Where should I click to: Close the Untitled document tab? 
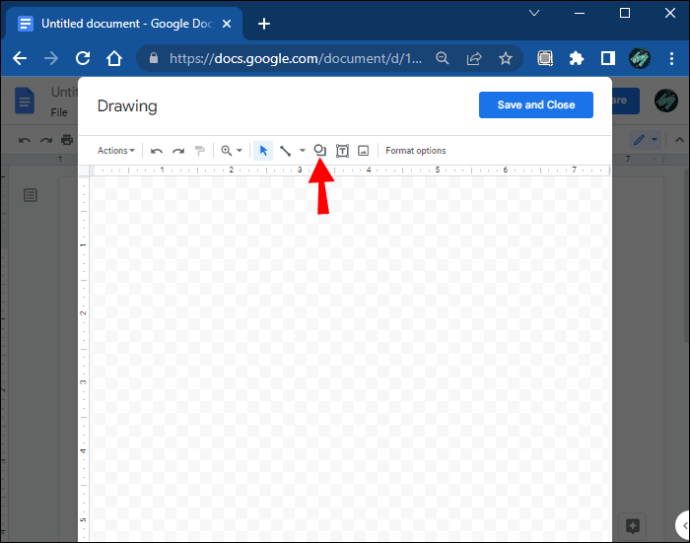227,24
